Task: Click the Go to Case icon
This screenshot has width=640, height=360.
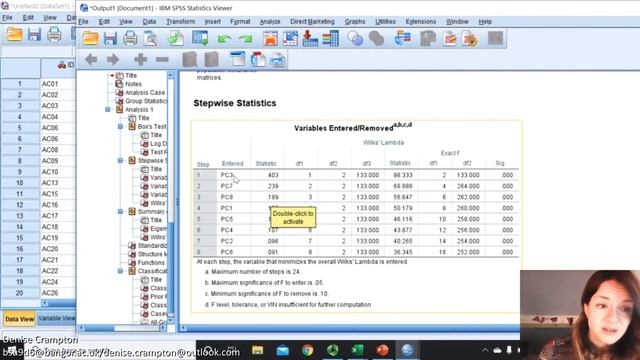Action: coord(290,39)
